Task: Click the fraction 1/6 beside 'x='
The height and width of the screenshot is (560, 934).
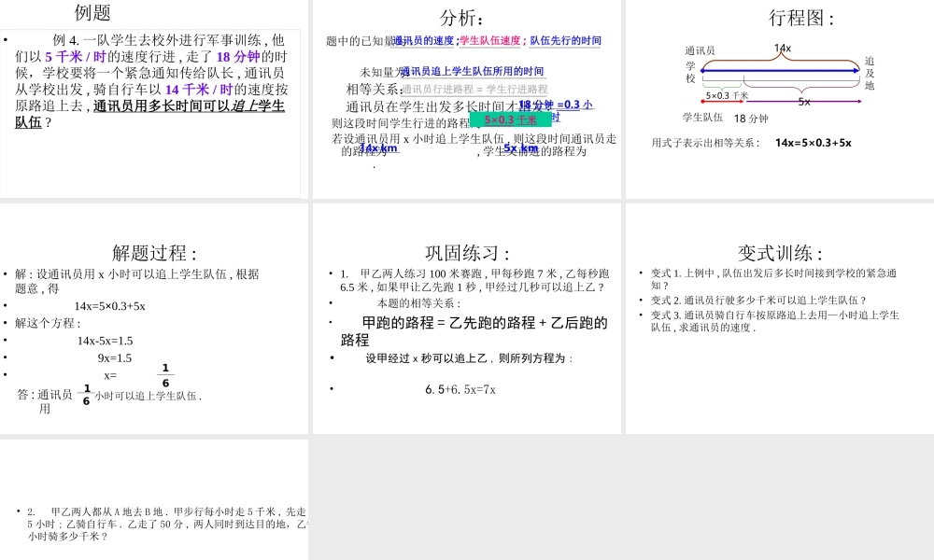Action: [x=165, y=375]
